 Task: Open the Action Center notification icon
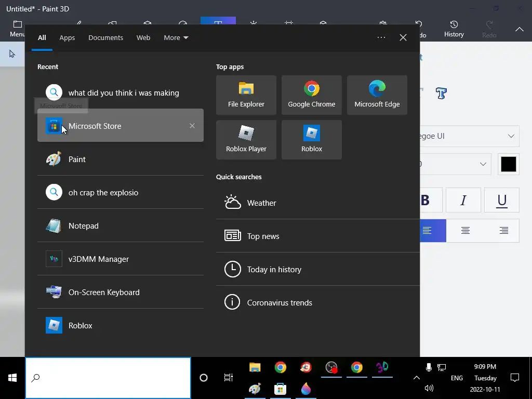coord(515,378)
